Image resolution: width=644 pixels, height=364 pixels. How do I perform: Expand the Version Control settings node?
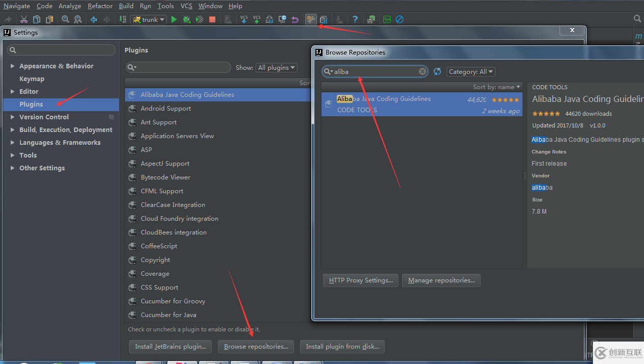[13, 117]
